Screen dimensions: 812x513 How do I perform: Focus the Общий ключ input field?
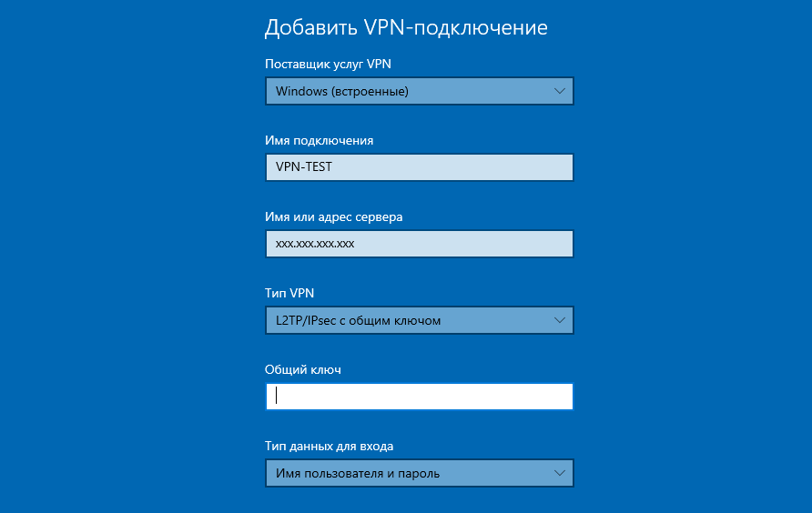click(x=419, y=397)
